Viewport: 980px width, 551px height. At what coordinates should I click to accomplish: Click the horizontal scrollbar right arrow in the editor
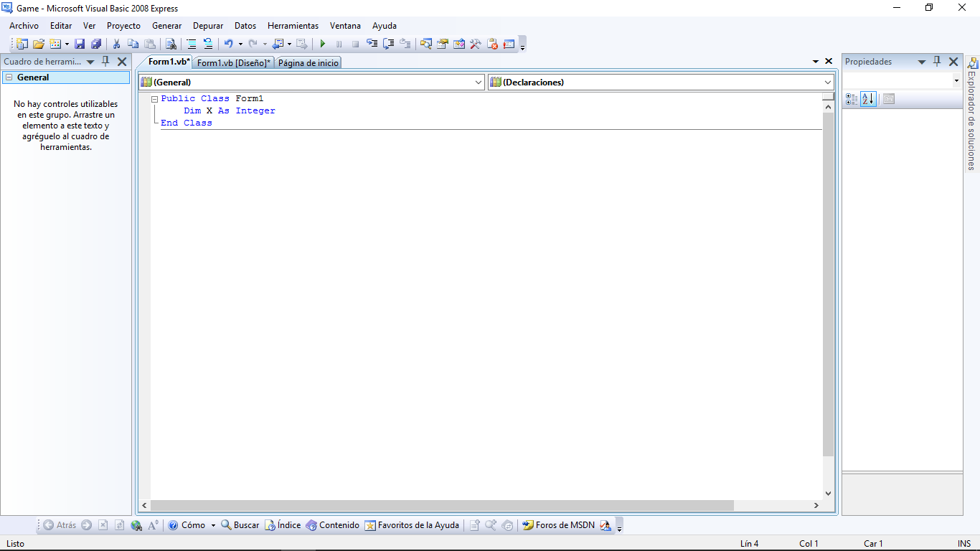coord(816,505)
